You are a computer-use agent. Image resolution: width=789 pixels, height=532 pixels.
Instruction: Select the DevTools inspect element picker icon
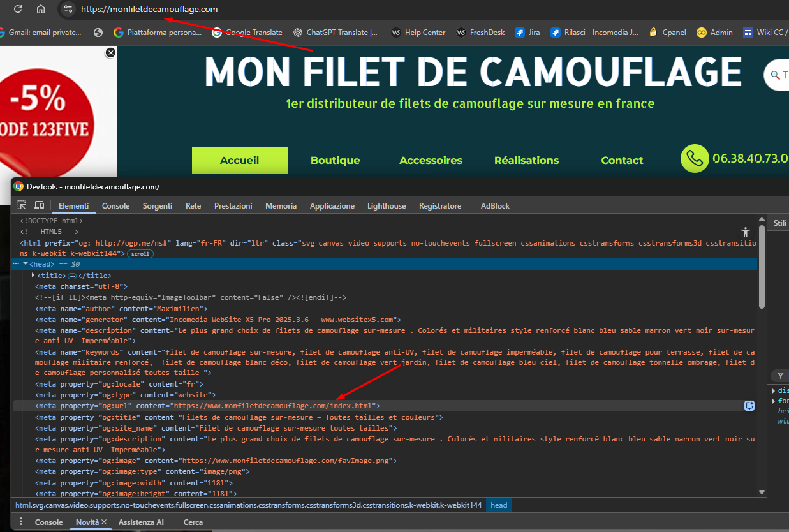pos(22,205)
